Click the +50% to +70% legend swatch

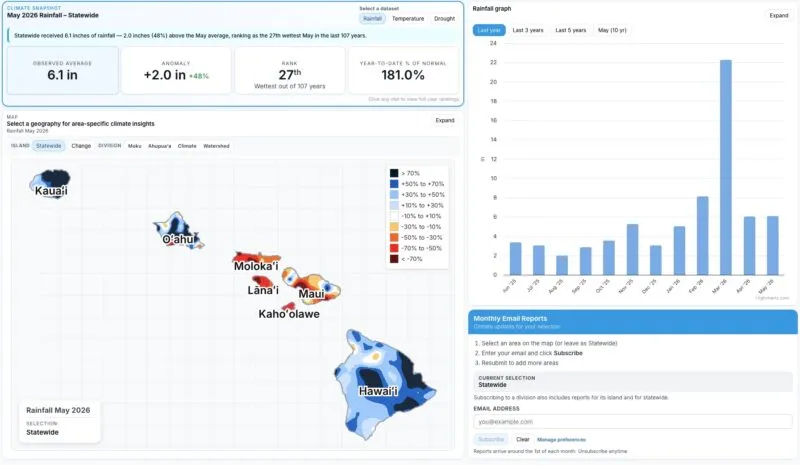394,184
